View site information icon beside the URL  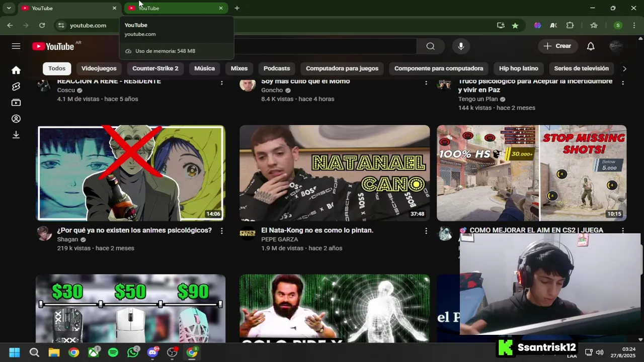(x=61, y=25)
